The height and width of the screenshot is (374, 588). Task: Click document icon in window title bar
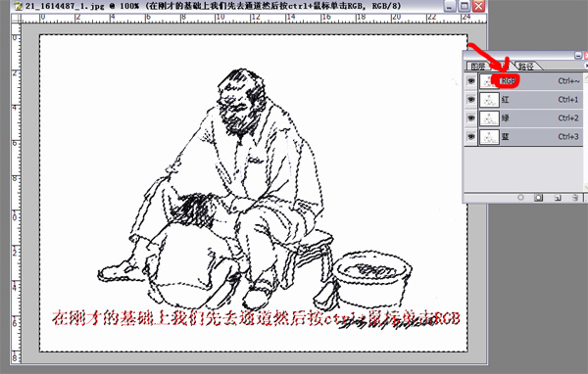pos(18,6)
